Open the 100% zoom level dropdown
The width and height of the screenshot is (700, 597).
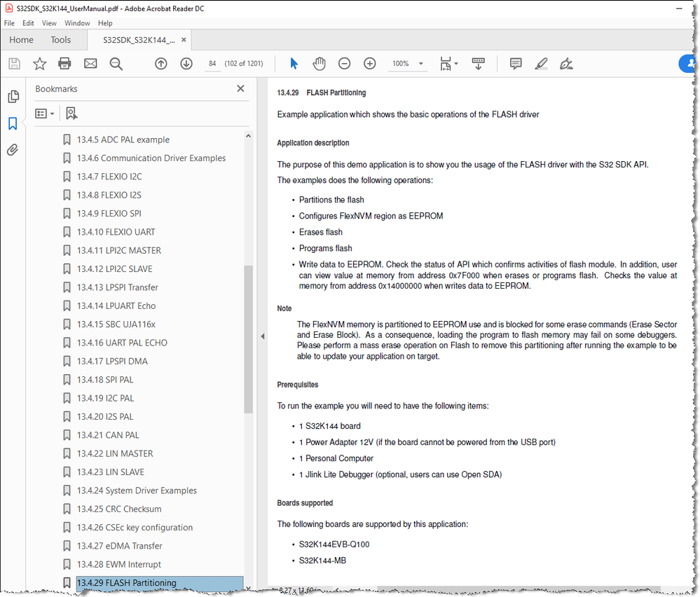point(408,64)
